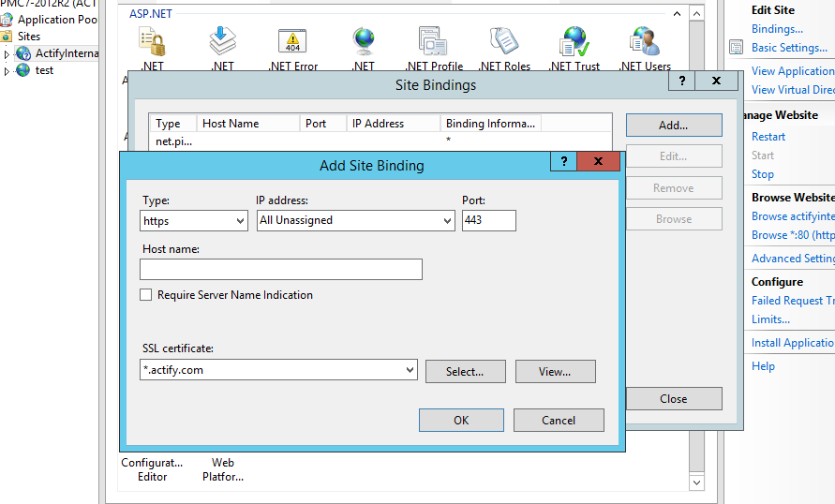This screenshot has width=835, height=504.
Task: Open the .NET Error Pages icon
Action: coord(292,43)
